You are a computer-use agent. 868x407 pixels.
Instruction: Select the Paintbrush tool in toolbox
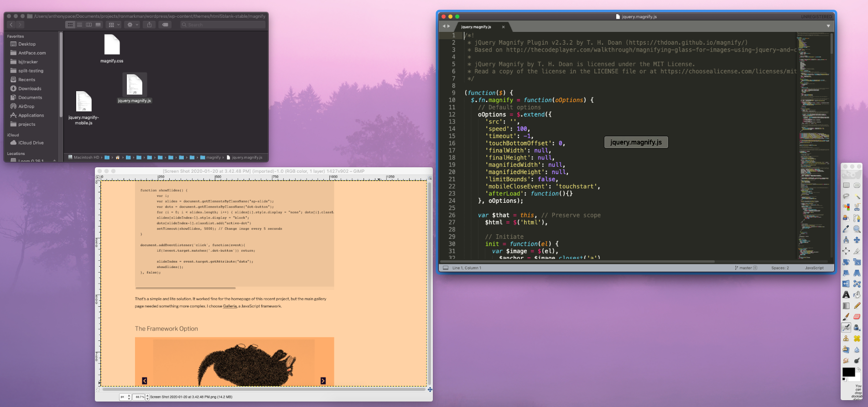tap(846, 316)
